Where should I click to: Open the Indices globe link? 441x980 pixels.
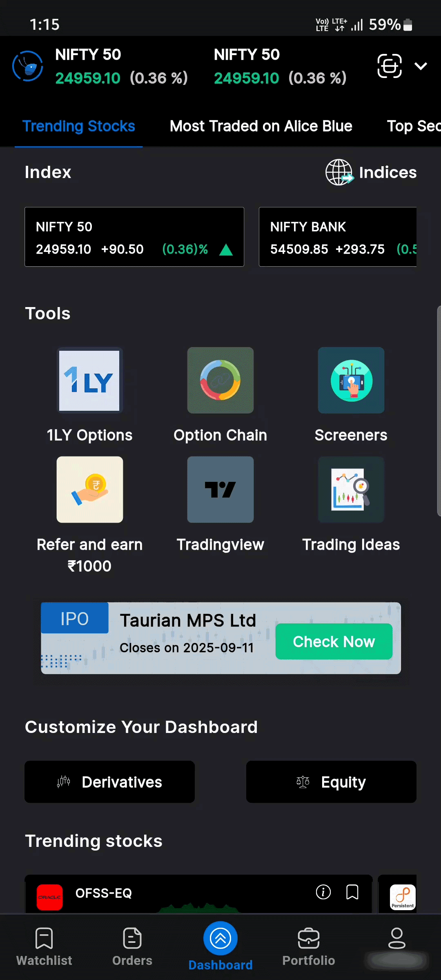coord(371,172)
